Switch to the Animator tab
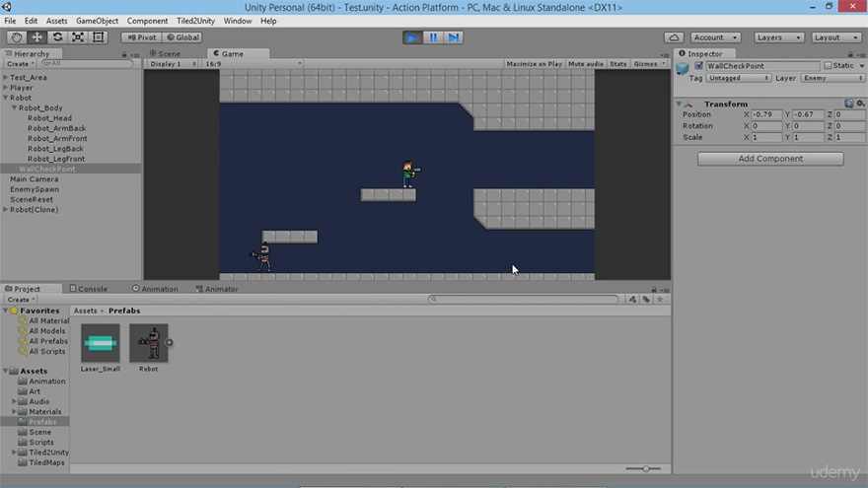 pos(217,289)
